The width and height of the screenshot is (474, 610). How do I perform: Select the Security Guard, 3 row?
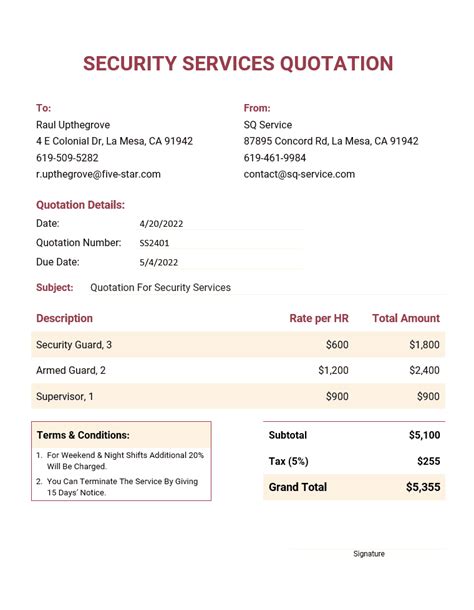coord(238,345)
